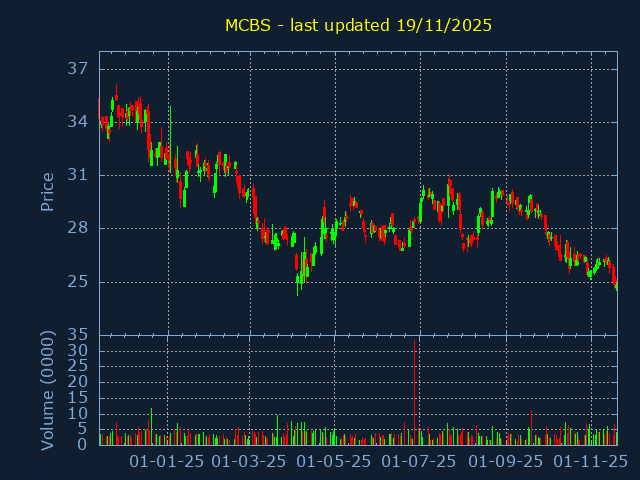Click the Price axis label

(47, 191)
